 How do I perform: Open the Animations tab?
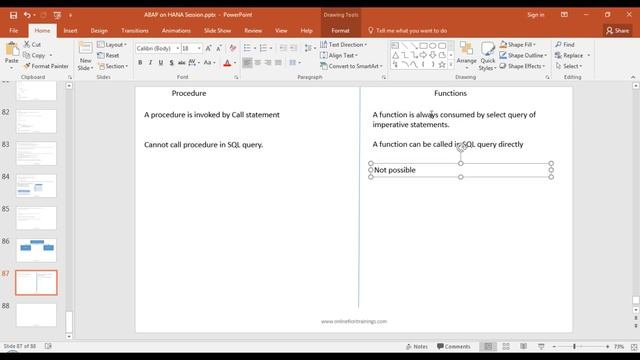[176, 31]
